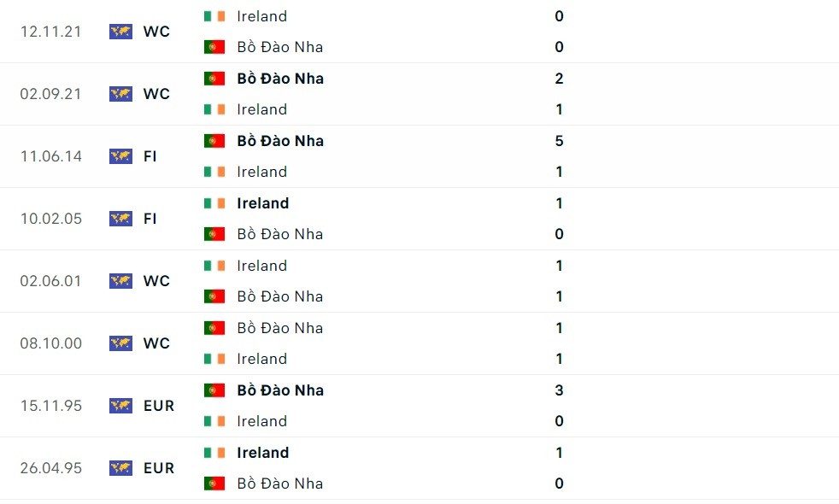Click Ireland flag in 02.06.01 match
The height and width of the screenshot is (504, 839).
[x=214, y=266]
